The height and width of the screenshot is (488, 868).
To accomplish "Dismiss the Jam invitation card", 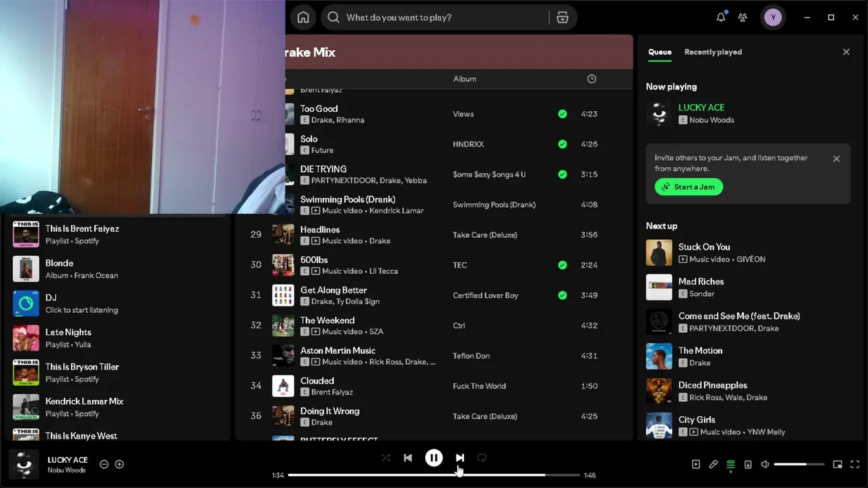I will (x=836, y=159).
